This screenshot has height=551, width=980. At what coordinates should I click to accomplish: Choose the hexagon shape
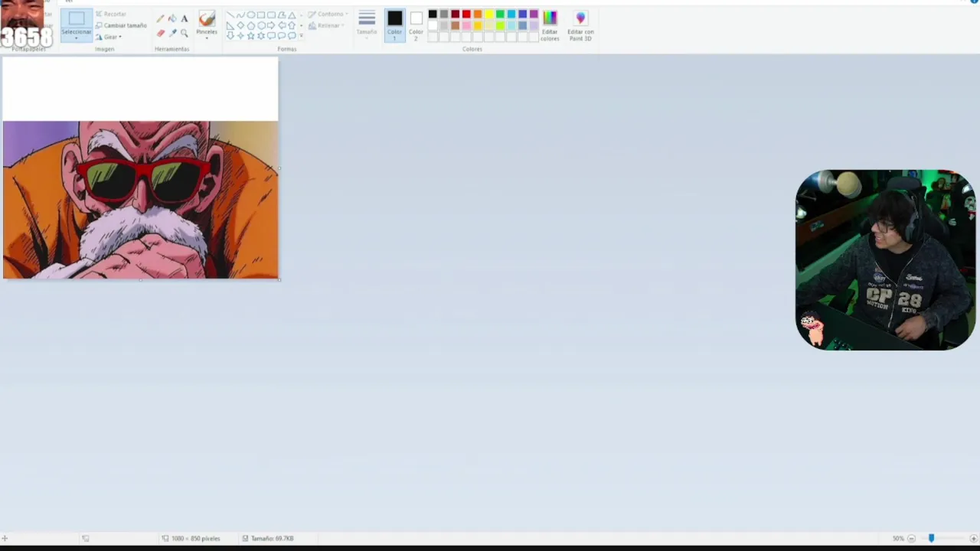[x=261, y=25]
